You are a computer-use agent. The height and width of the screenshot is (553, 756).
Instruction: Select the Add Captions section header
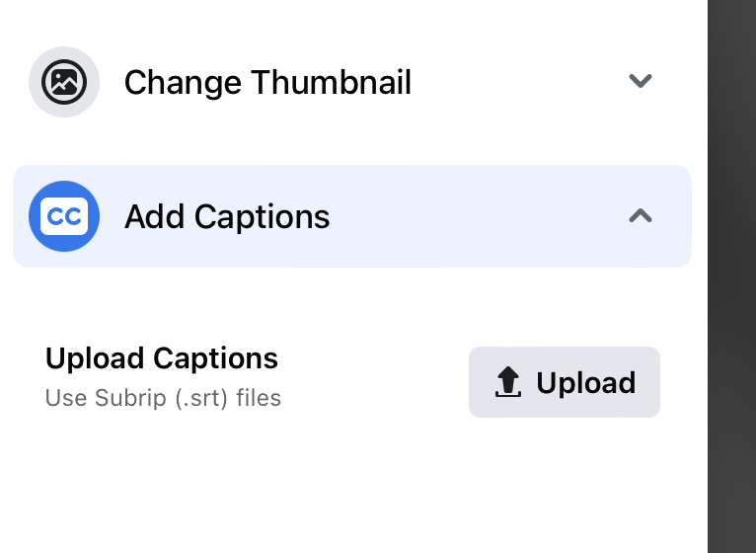(x=352, y=216)
